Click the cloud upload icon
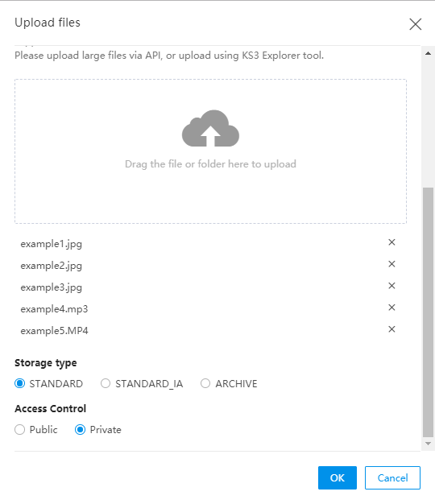The height and width of the screenshot is (504, 435). (x=210, y=128)
